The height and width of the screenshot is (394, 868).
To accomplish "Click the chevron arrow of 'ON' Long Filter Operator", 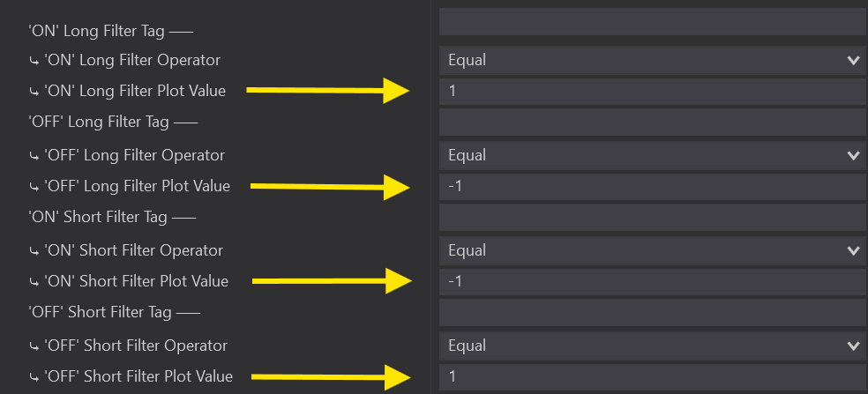I will tap(853, 60).
